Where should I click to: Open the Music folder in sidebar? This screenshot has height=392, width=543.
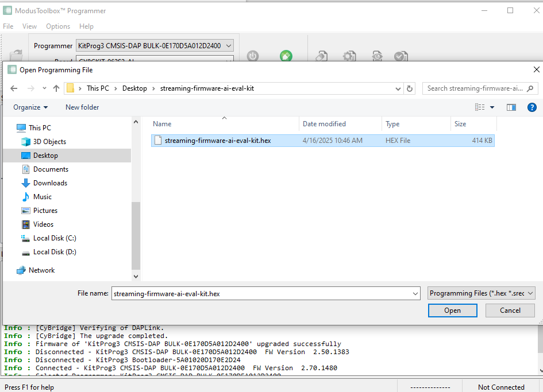tap(43, 197)
